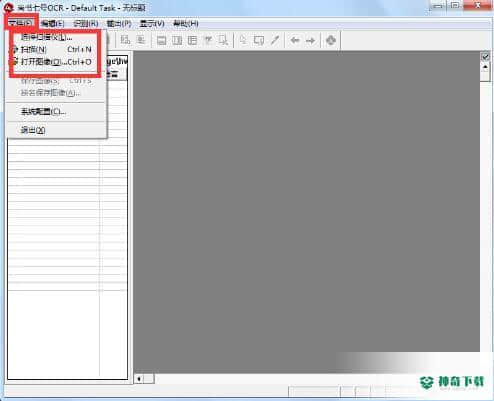Click the open-folder icon beside 打开图像(O)
The height and width of the screenshot is (401, 494).
point(14,62)
